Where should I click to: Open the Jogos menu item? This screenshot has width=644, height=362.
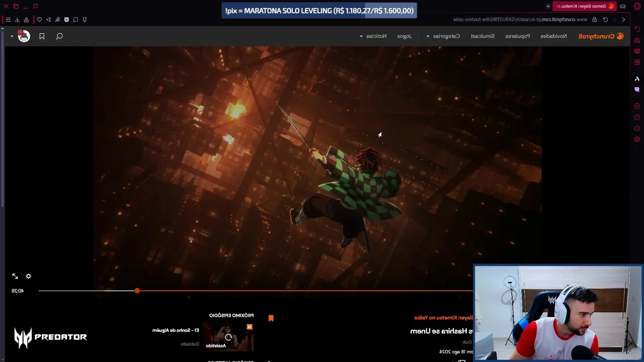coord(404,36)
